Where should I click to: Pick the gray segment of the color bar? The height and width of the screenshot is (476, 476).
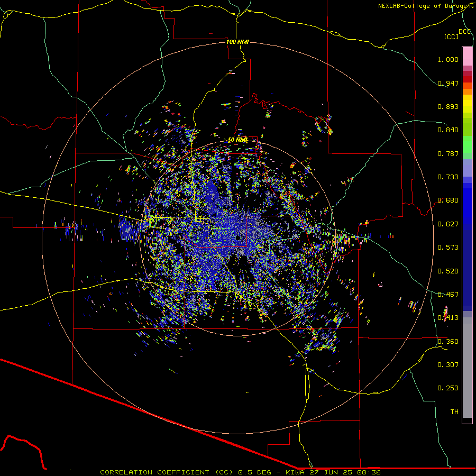click(x=467, y=368)
